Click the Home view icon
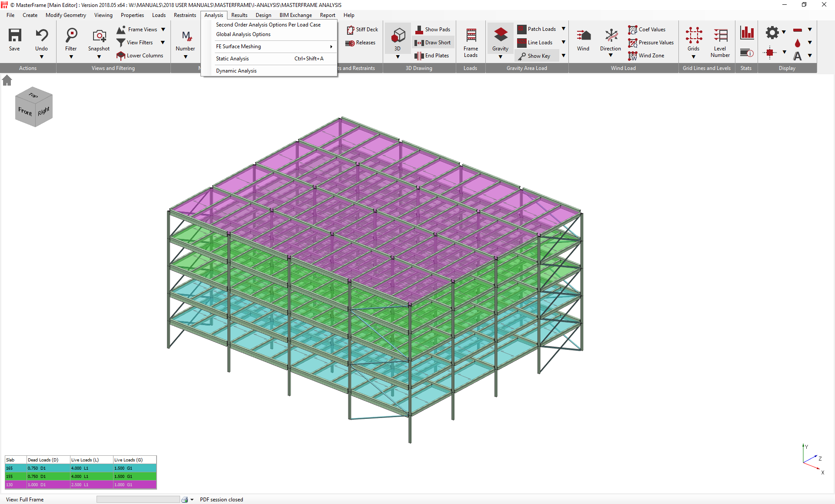The image size is (835, 504). (x=7, y=80)
